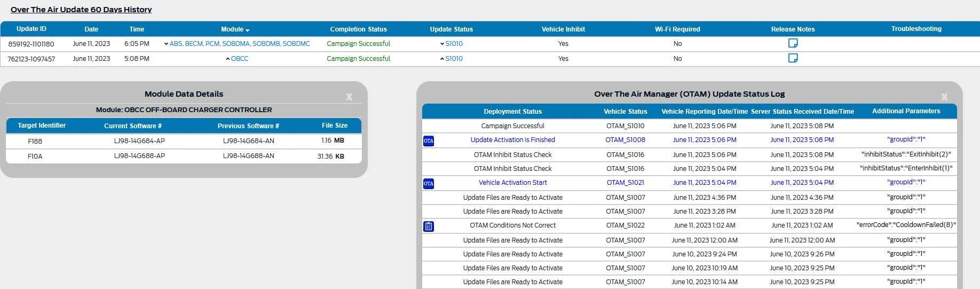Image resolution: width=980 pixels, height=289 pixels.
Task: Select update ID 762123-1097457
Action: pos(31,59)
